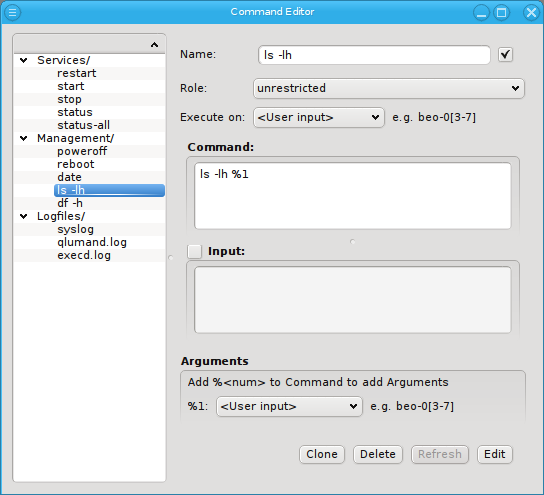Open the %1 argument dropdown
This screenshot has height=495, width=544.
coord(289,406)
